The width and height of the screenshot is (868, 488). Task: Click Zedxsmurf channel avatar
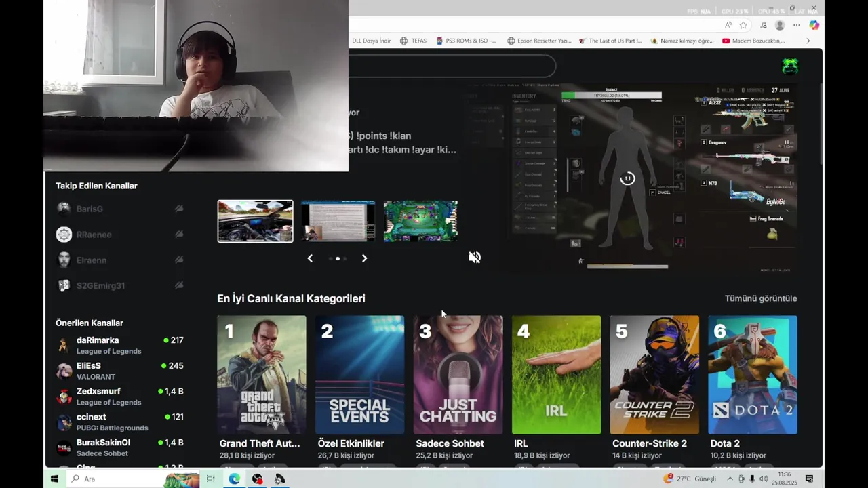point(64,396)
